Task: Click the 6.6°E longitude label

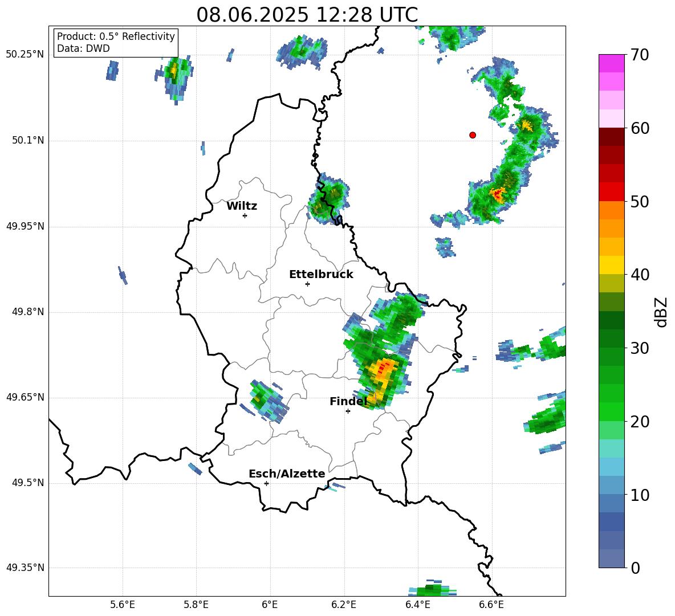Action: pos(491,605)
